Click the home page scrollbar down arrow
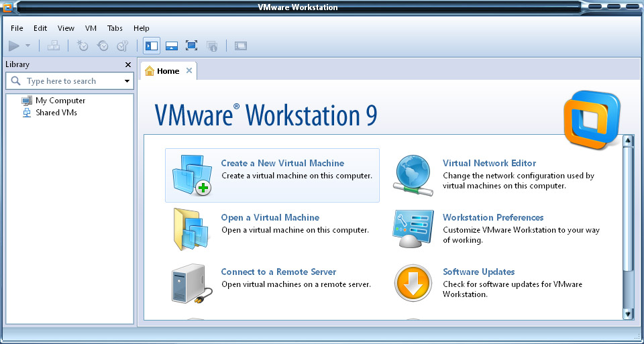 (628, 314)
